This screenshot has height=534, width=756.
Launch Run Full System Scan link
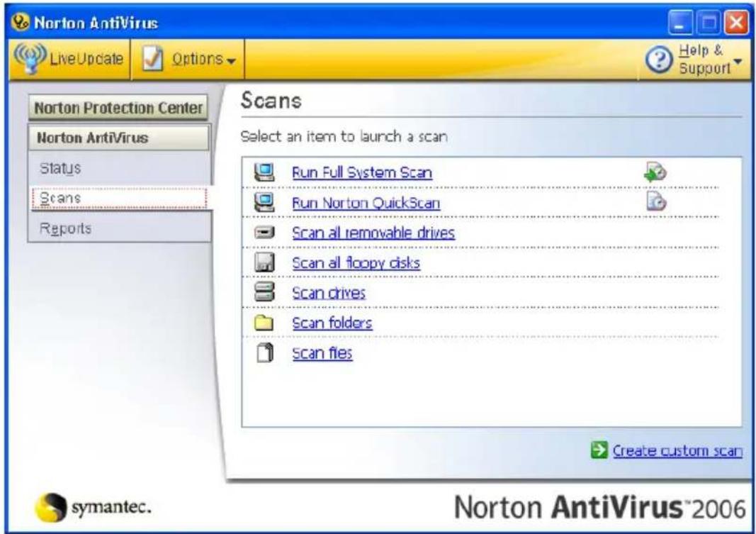click(x=362, y=173)
